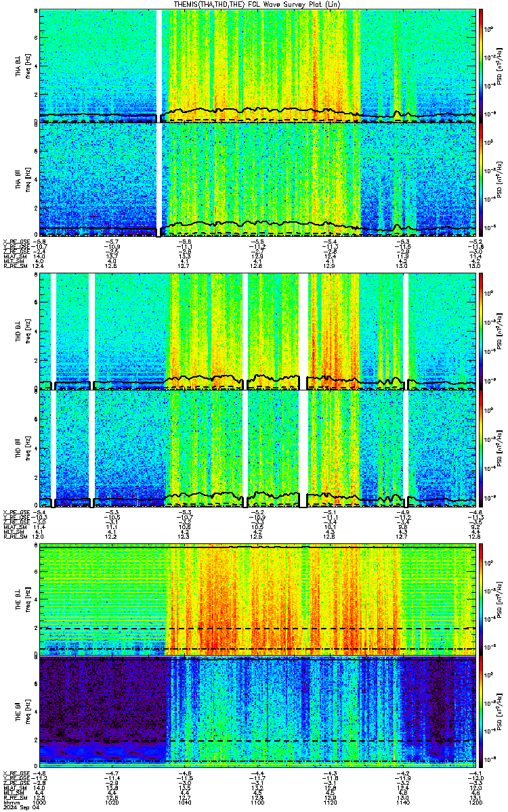Select the THD B-parallel axis label
Image resolution: width=508 pixels, height=812 pixels.
tap(19, 449)
